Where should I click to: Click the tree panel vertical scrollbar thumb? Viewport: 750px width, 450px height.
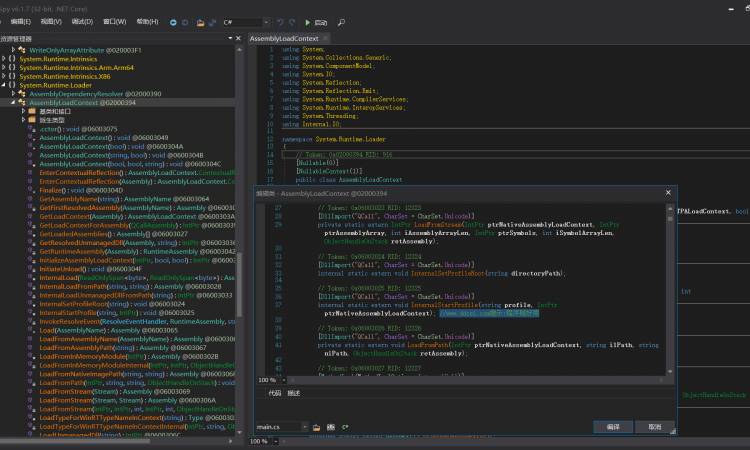pos(239,285)
